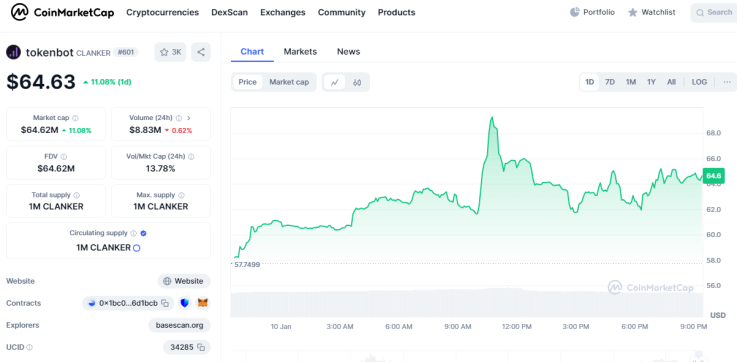Open the Portfolio pie chart icon

[x=574, y=12]
